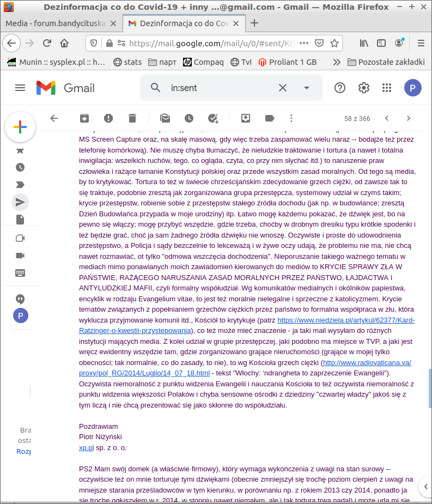432x504 pixels.
Task: Open Starred folder in Gmail sidebar
Action: [20, 150]
